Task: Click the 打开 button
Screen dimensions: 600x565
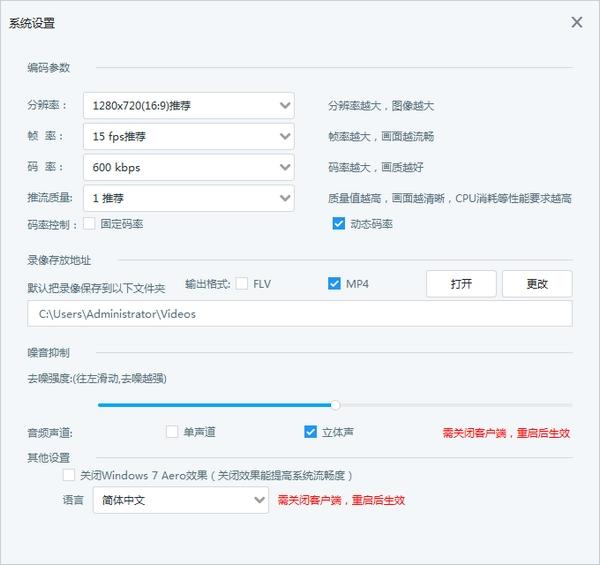Action: 461,284
